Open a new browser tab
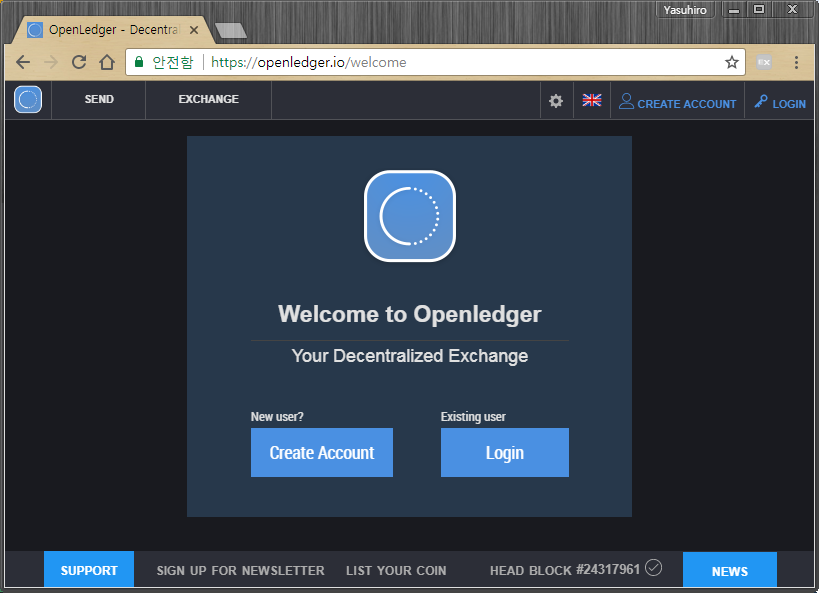 tap(230, 30)
